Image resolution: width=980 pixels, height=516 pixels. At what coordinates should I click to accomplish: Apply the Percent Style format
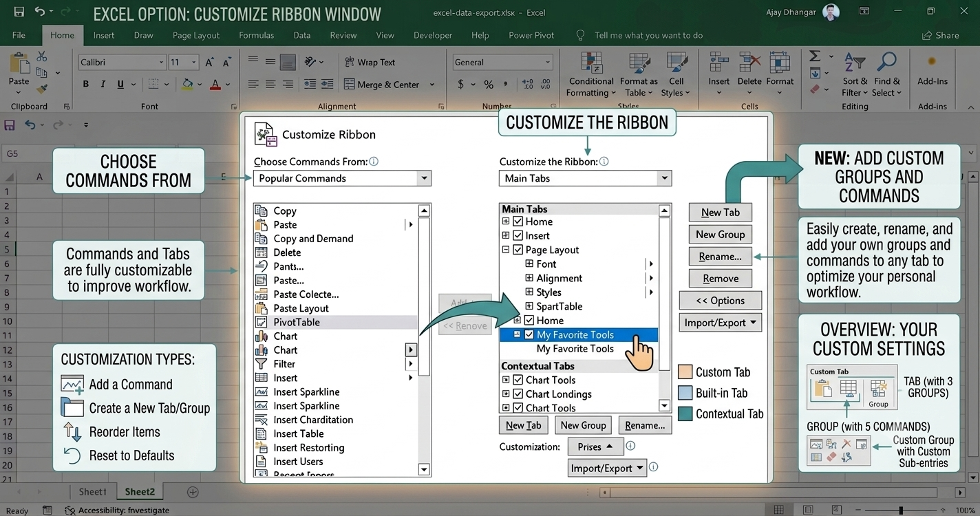[x=489, y=85]
